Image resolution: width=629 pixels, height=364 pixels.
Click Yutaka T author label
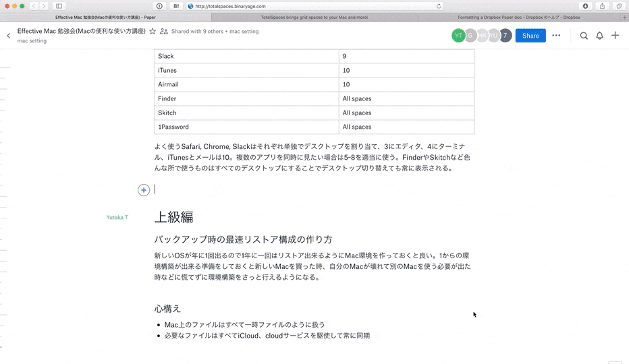pyautogui.click(x=117, y=217)
